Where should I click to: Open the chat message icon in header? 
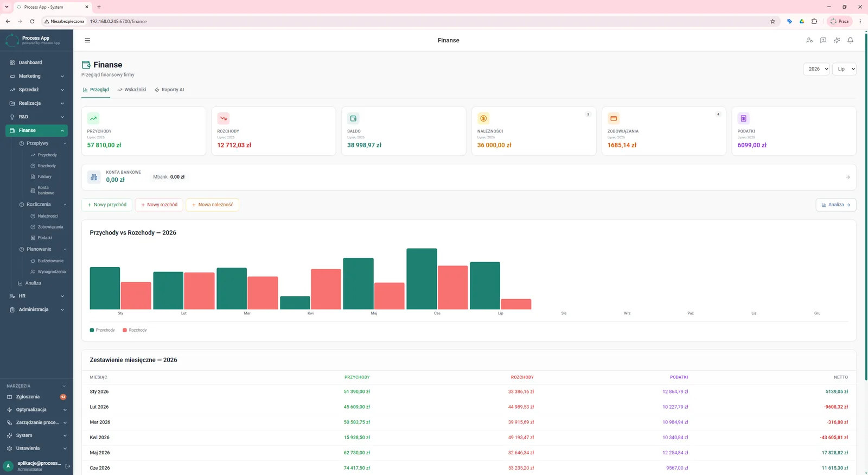(823, 40)
